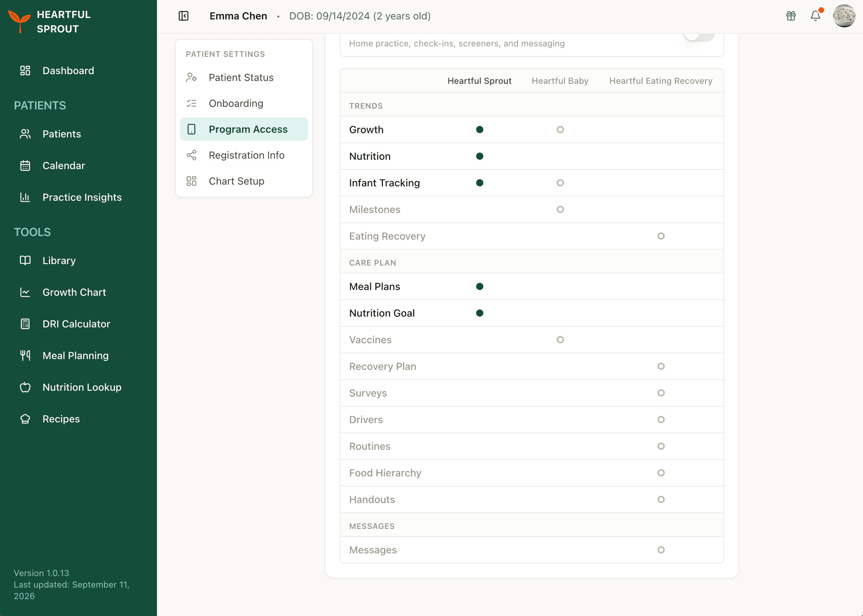This screenshot has width=863, height=616.
Task: Click the Onboarding checklist icon
Action: click(x=191, y=103)
